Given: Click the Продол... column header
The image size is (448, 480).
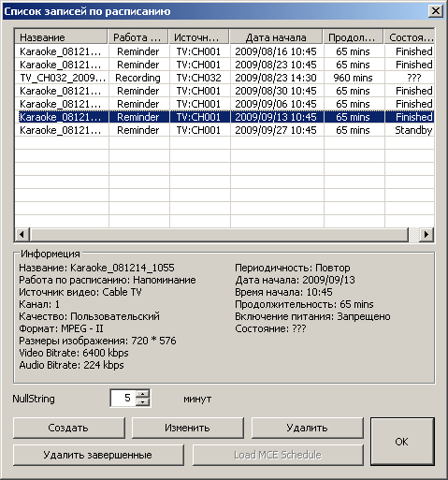Looking at the screenshot, I should 354,37.
